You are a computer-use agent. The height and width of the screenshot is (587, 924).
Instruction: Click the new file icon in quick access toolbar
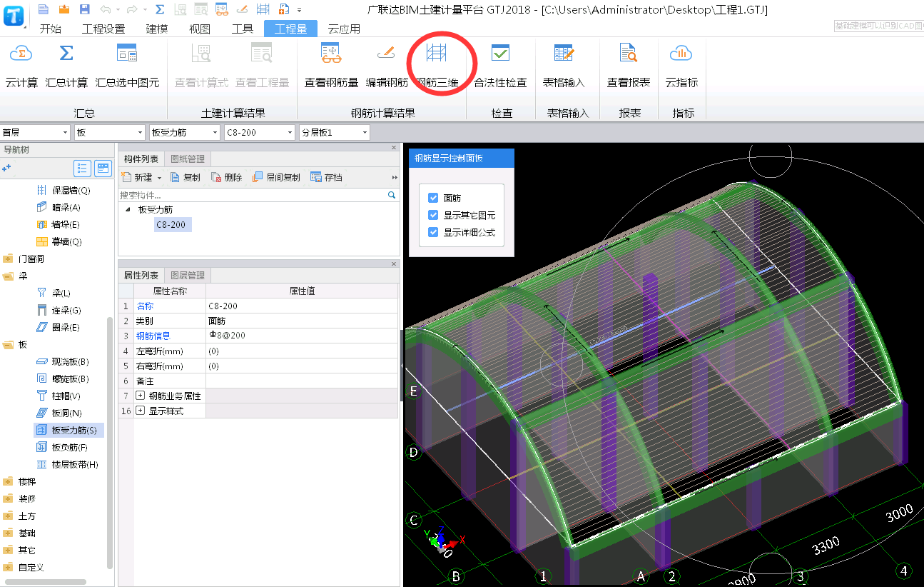[44, 9]
